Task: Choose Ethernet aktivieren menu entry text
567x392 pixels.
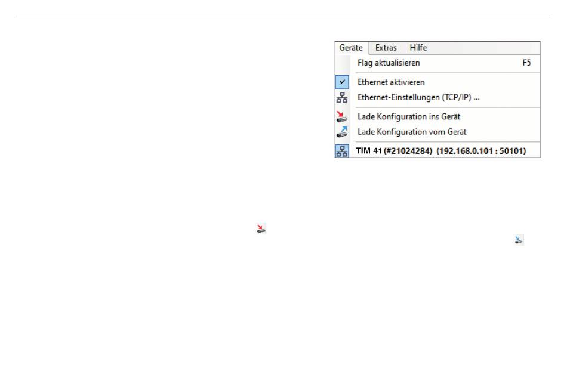Action: [391, 82]
